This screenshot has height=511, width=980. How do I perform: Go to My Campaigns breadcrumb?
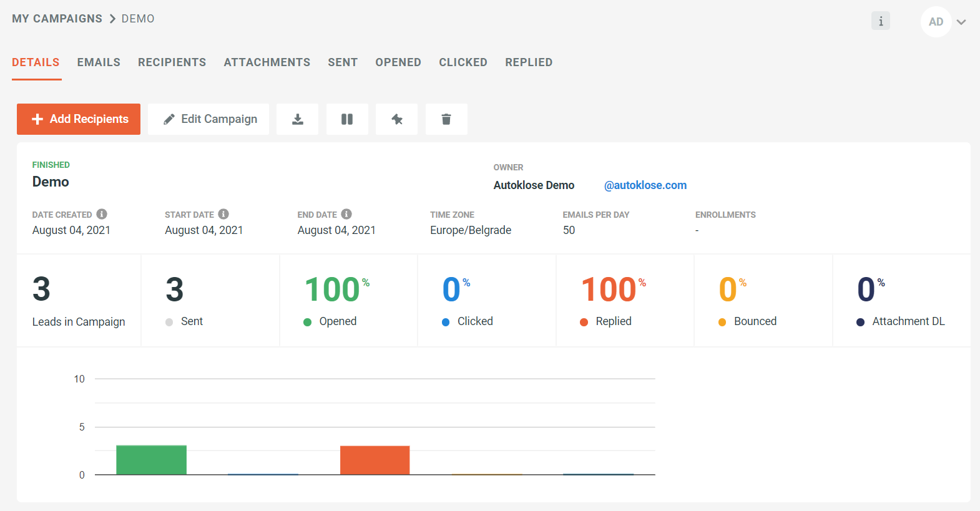(x=57, y=19)
